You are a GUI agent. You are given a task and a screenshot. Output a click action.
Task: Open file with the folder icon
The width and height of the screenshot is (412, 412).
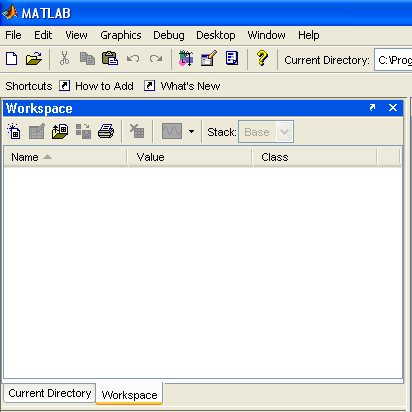(x=34, y=59)
